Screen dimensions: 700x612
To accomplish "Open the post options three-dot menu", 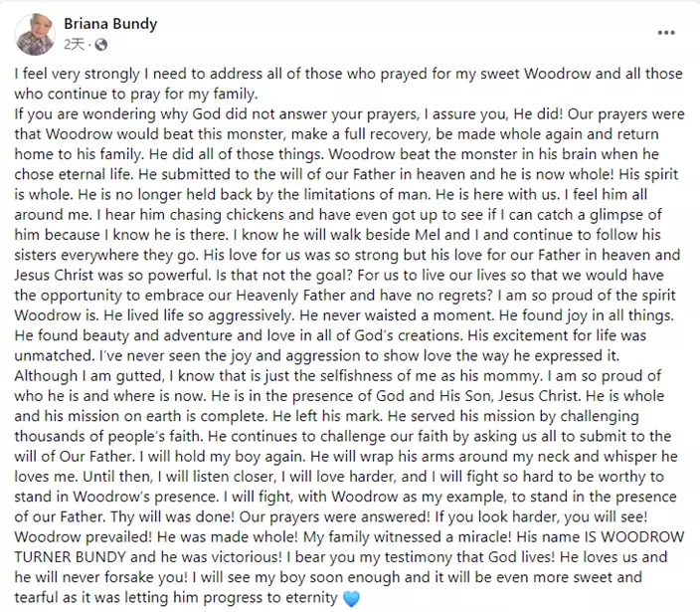I will click(x=667, y=34).
